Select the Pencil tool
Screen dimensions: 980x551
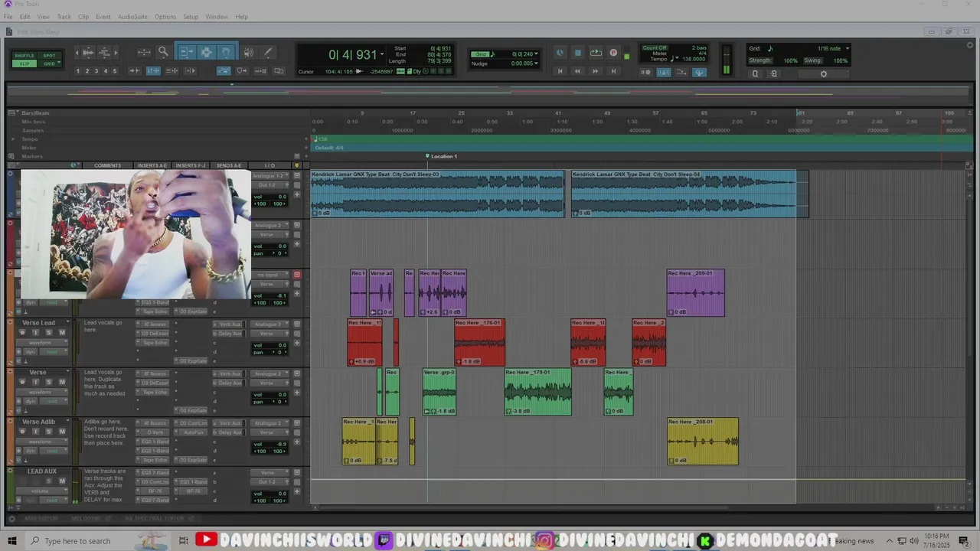[x=268, y=52]
